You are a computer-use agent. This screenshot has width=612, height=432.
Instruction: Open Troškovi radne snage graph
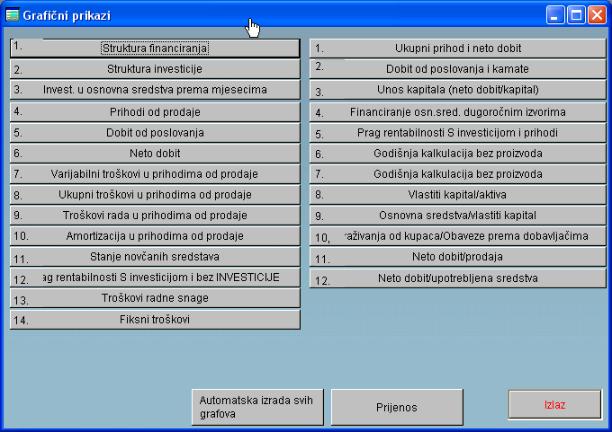click(155, 298)
